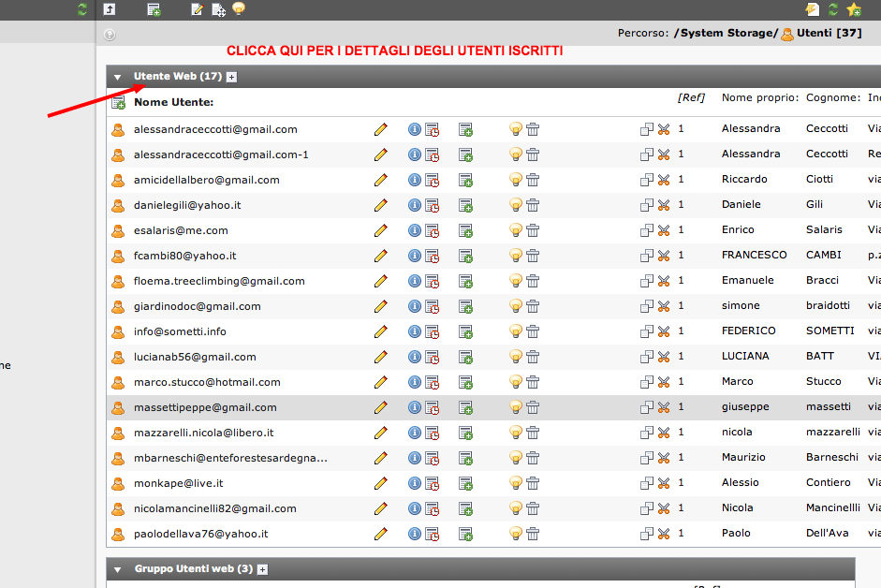
Task: Open user monkape@live.it
Action: (178, 483)
